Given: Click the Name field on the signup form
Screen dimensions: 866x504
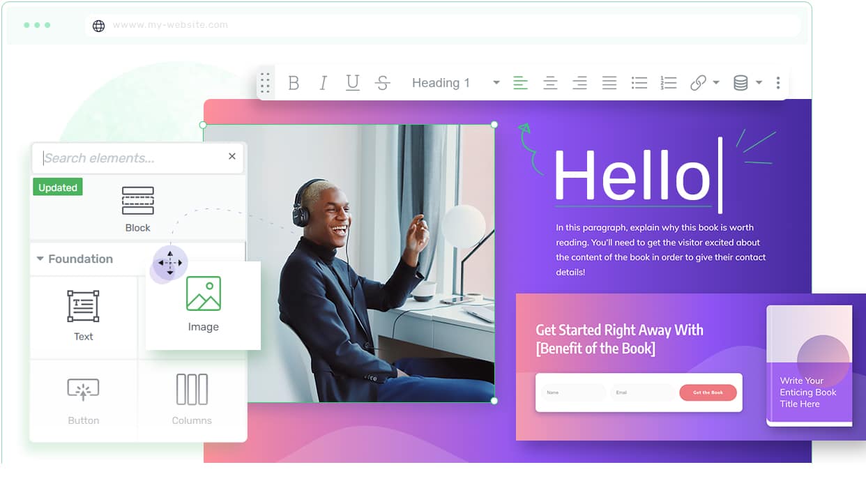Looking at the screenshot, I should [x=573, y=392].
